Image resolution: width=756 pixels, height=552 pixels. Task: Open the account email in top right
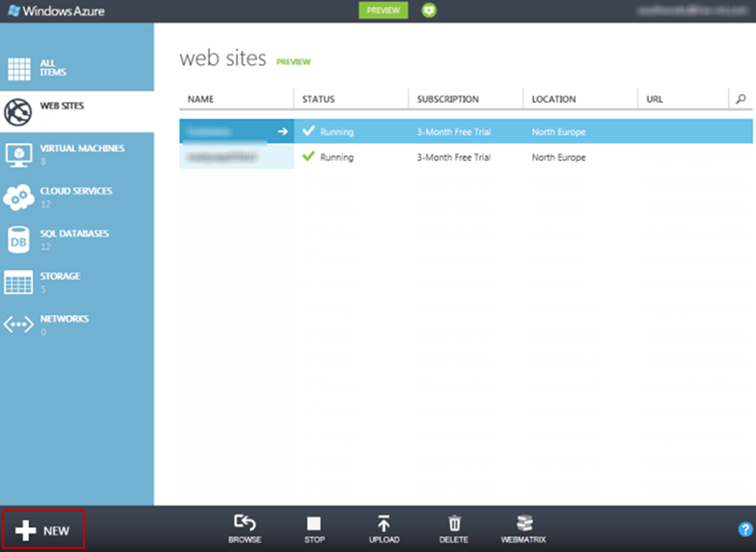(693, 11)
